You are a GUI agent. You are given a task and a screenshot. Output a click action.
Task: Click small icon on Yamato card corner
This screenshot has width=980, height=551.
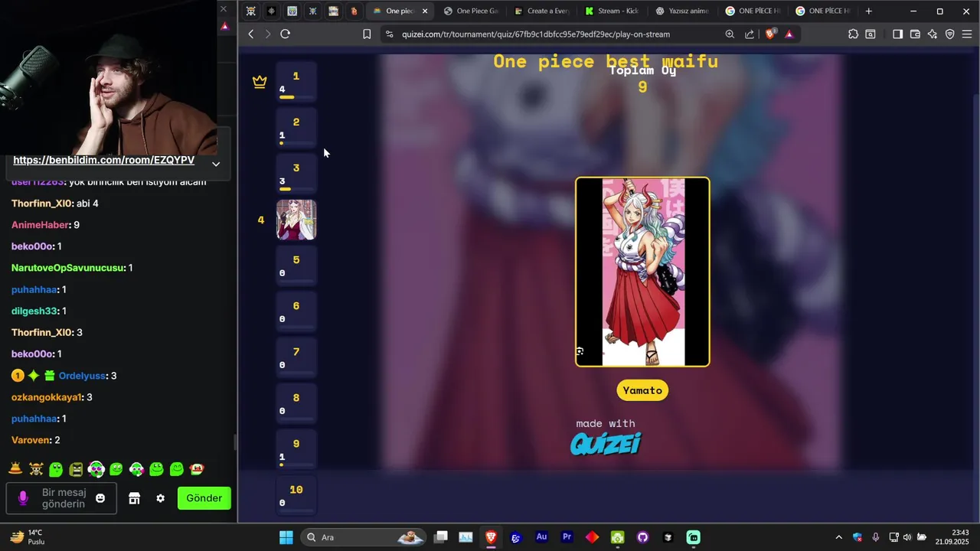click(x=580, y=351)
